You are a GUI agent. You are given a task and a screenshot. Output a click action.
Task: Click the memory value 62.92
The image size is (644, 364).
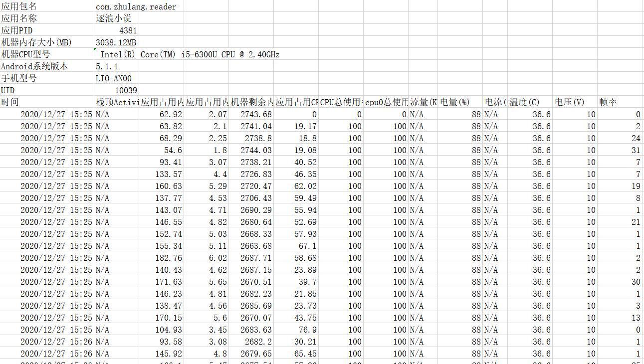click(162, 114)
